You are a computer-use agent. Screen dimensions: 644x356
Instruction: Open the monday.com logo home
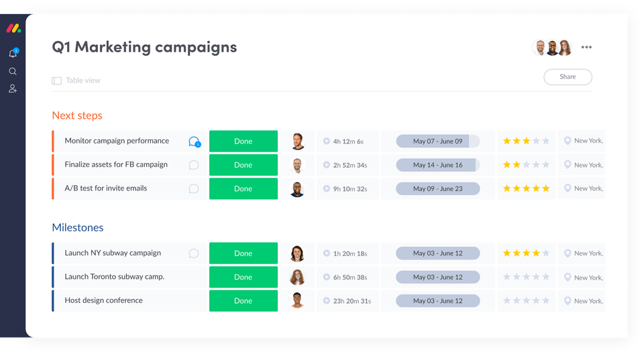13,28
